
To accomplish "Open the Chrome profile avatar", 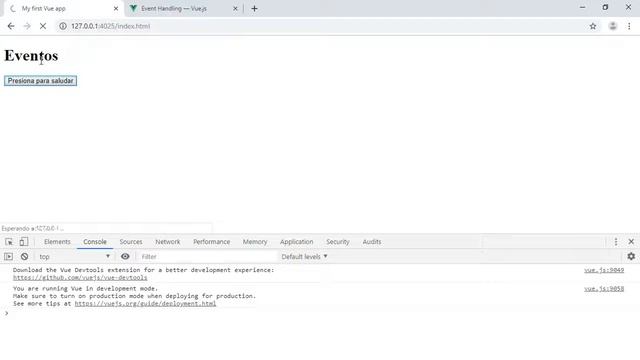I will click(613, 26).
